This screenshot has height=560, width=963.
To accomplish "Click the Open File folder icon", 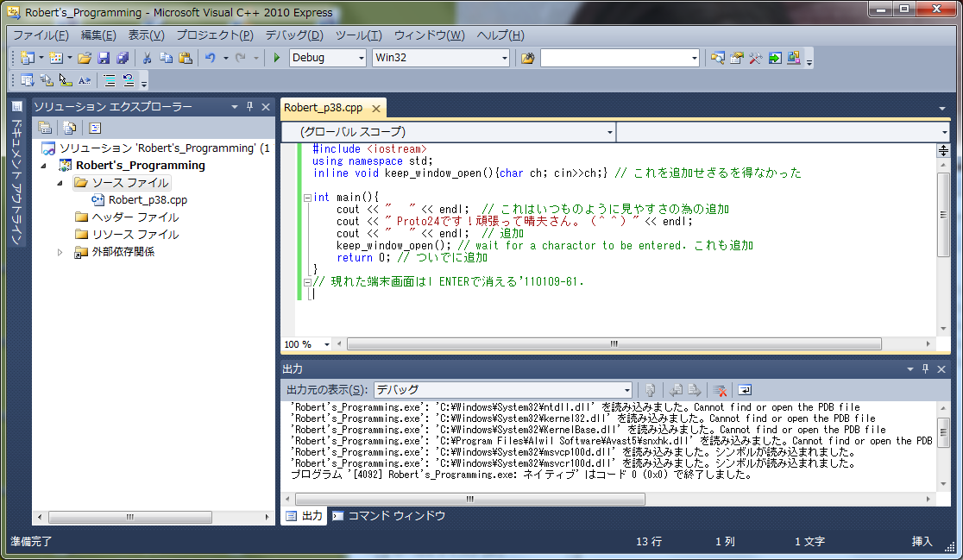I will click(x=85, y=58).
